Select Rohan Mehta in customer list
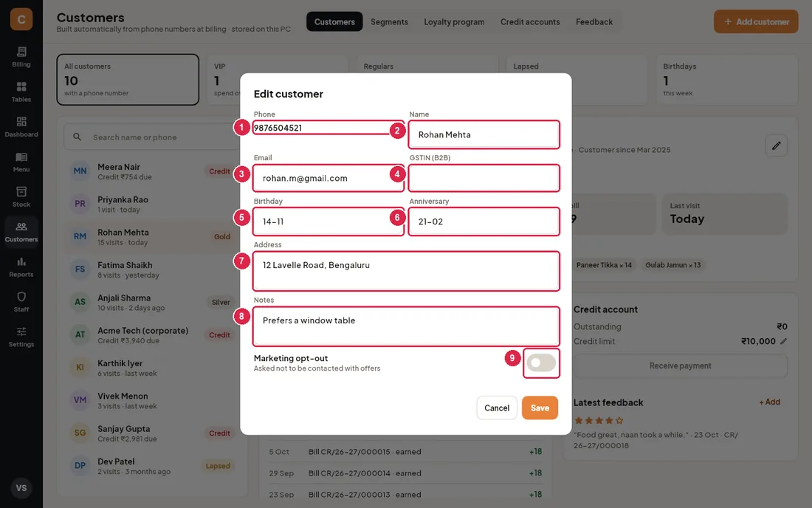Screen dimensions: 812x508 [152, 237]
